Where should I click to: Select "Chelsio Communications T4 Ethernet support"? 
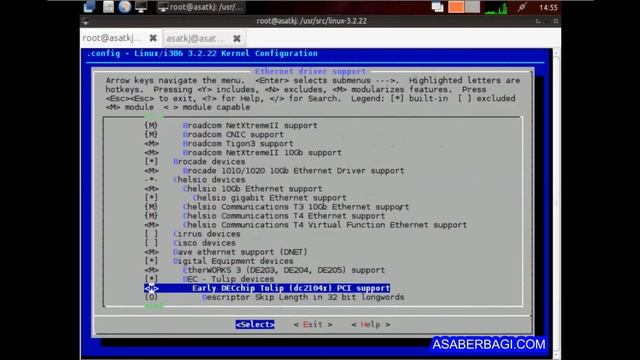pos(284,216)
